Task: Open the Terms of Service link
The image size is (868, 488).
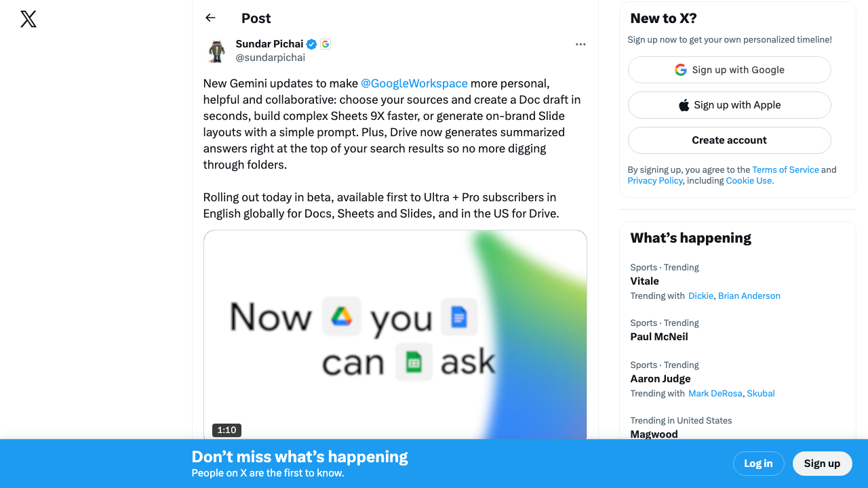Action: (x=785, y=169)
